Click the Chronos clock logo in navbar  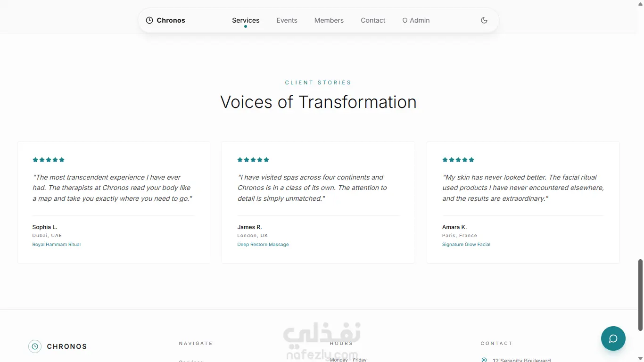(149, 20)
